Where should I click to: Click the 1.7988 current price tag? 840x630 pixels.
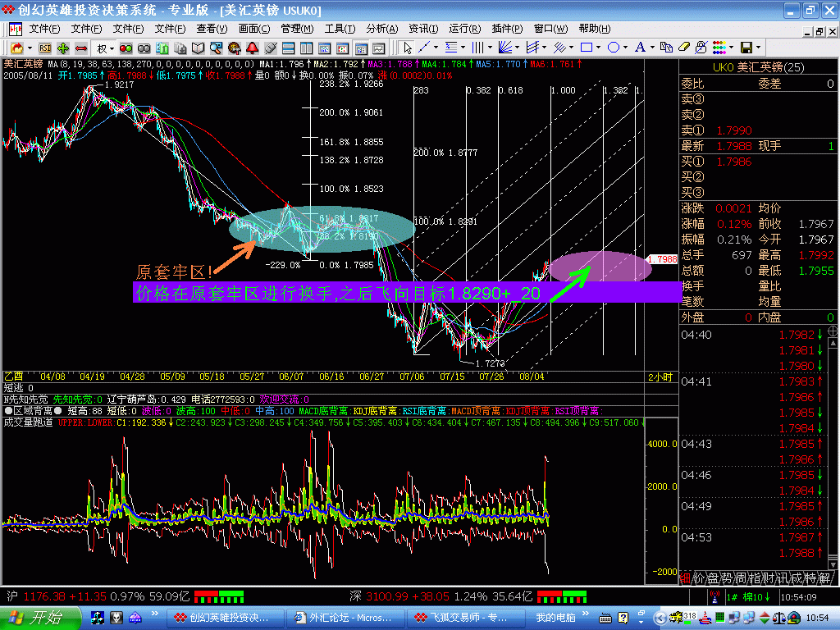(662, 259)
